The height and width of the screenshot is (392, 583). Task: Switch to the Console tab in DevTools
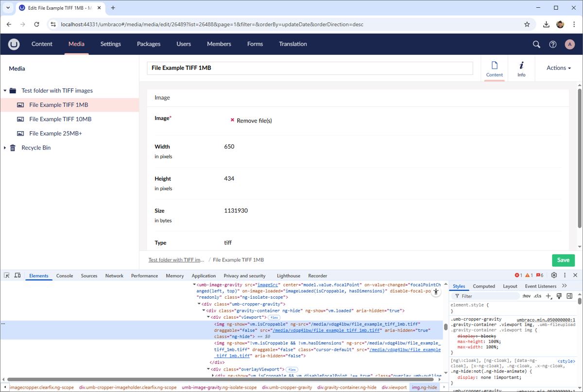pos(65,275)
